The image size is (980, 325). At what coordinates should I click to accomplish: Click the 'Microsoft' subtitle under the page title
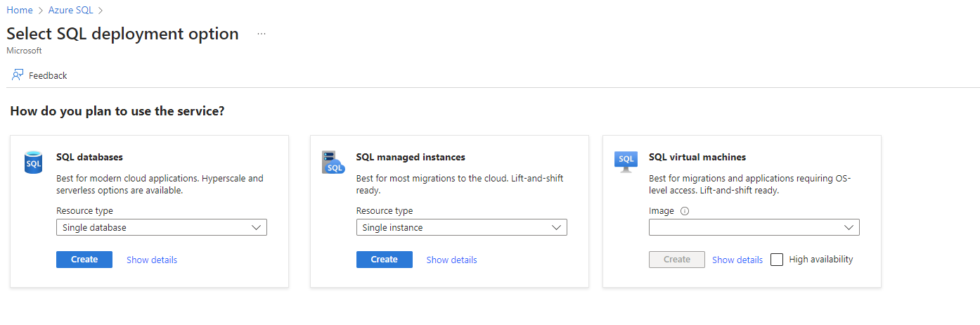(x=24, y=51)
